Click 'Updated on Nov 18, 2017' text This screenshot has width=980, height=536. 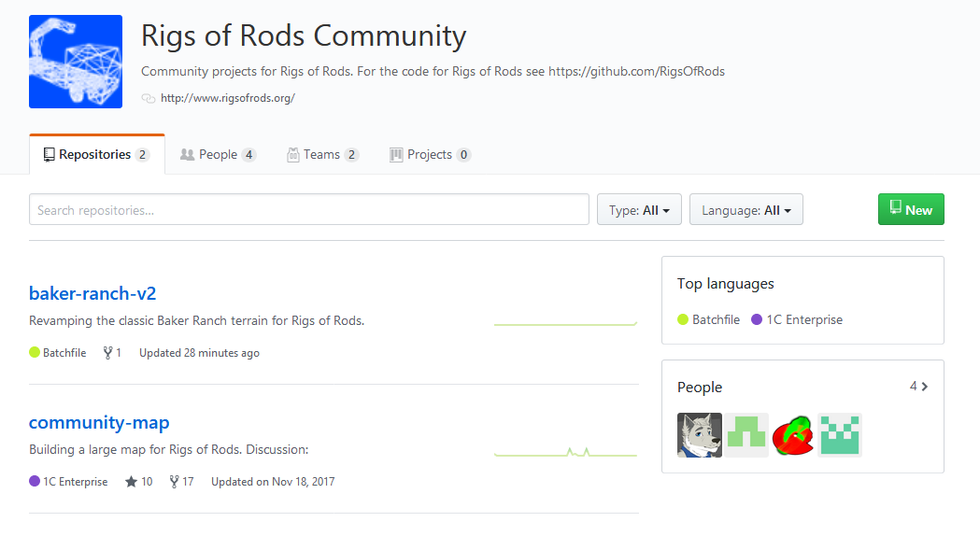pos(273,482)
